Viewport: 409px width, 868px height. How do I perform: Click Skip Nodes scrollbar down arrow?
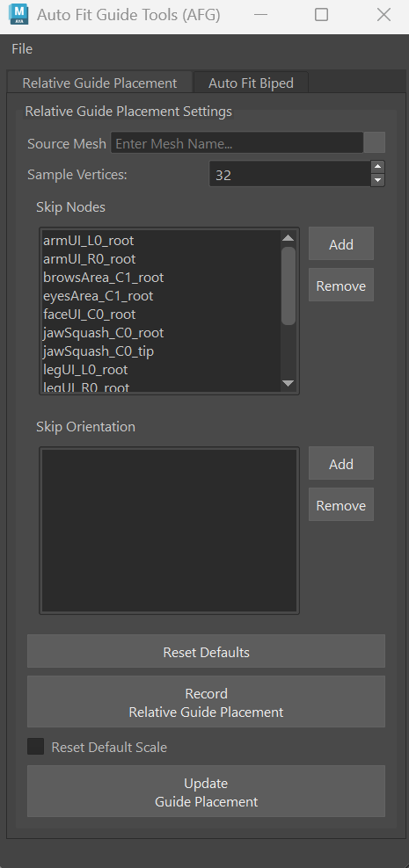tap(288, 383)
